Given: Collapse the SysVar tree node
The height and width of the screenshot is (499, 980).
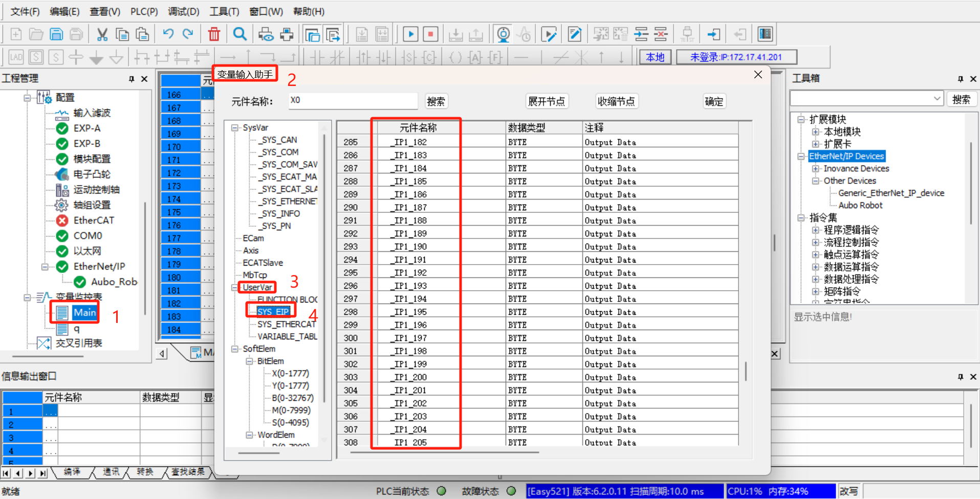Looking at the screenshot, I should 235,128.
